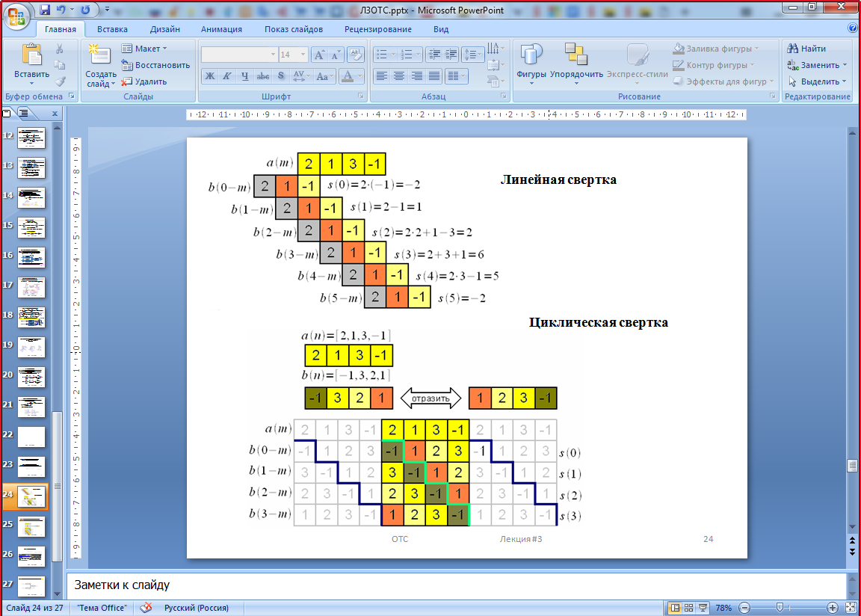Zoom out with minus button
This screenshot has height=616, width=861.
(x=744, y=608)
